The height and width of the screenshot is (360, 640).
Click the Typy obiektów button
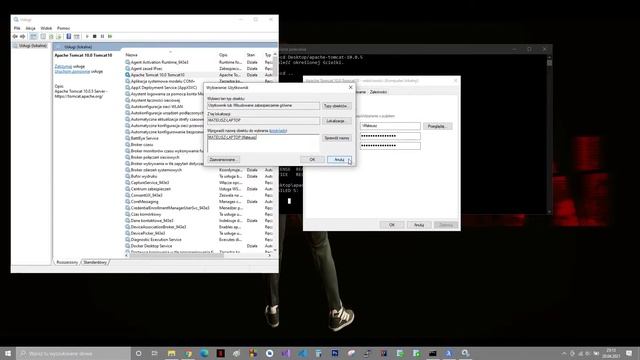click(x=336, y=106)
